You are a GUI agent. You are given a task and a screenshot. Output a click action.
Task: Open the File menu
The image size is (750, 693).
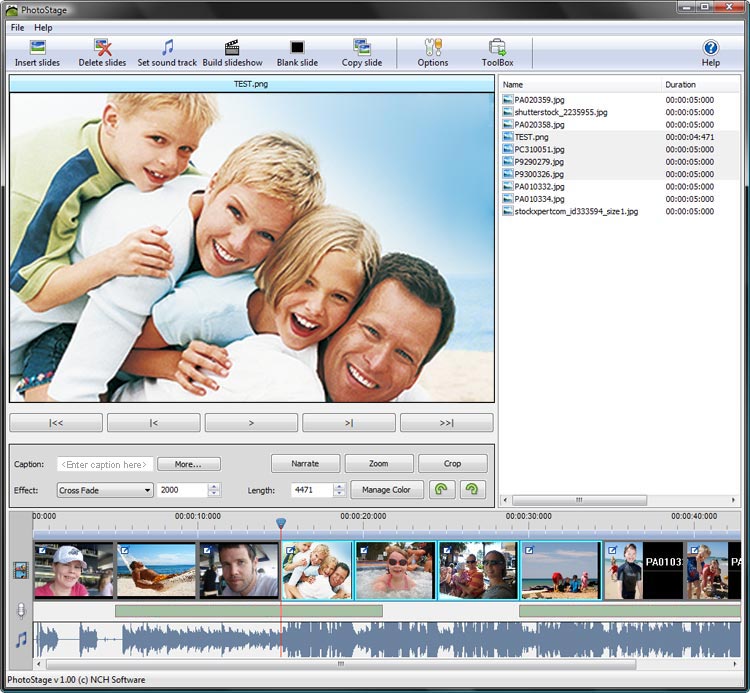[17, 27]
